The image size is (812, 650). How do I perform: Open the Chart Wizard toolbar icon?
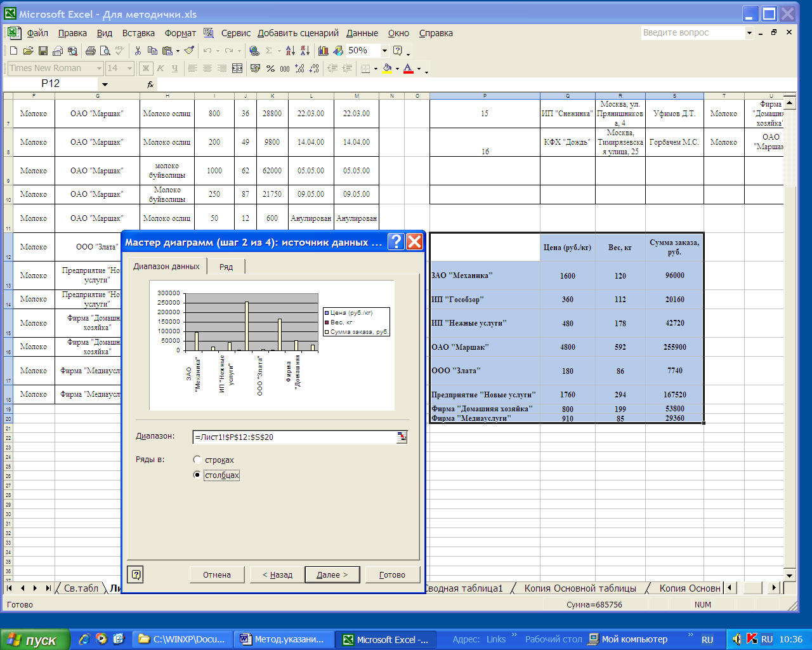pyautogui.click(x=324, y=51)
